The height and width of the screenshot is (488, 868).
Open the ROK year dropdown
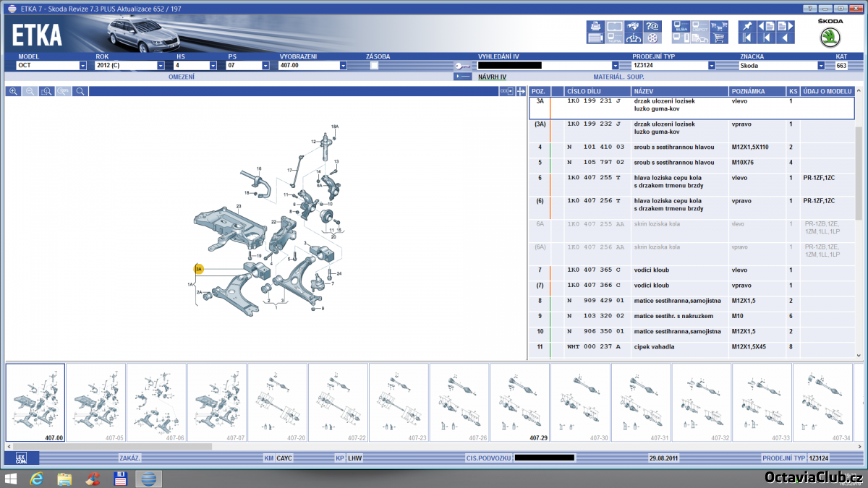[161, 65]
